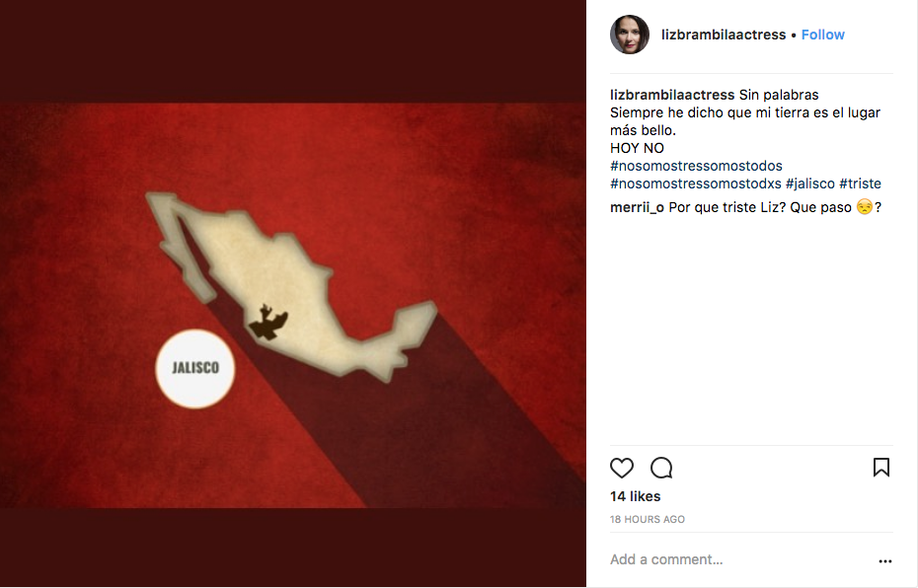Screen dimensions: 918x588
Task: Click the caption text Sin palabras
Action: (x=779, y=95)
